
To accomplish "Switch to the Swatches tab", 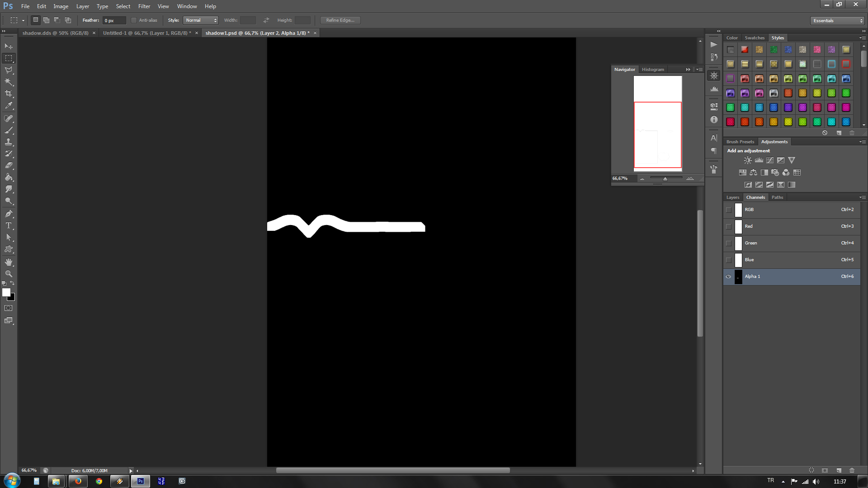I will (755, 38).
